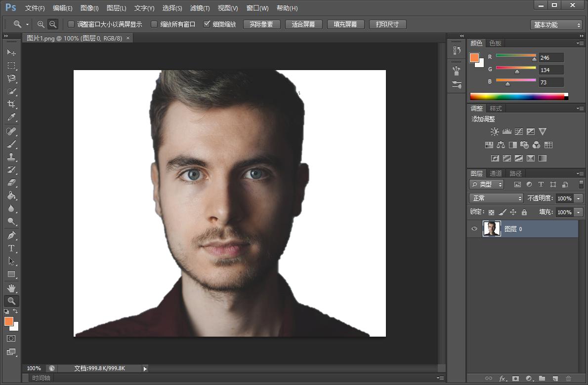The width and height of the screenshot is (588, 385).
Task: Select the Pen tool
Action: (11, 235)
